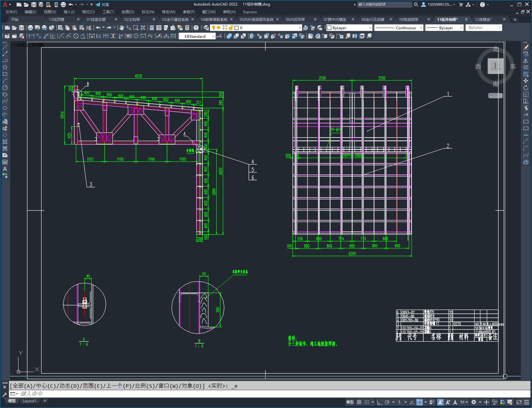The height and width of the screenshot is (408, 532).
Task: Click the white layer color swatch beside 0
Action: 237,28
